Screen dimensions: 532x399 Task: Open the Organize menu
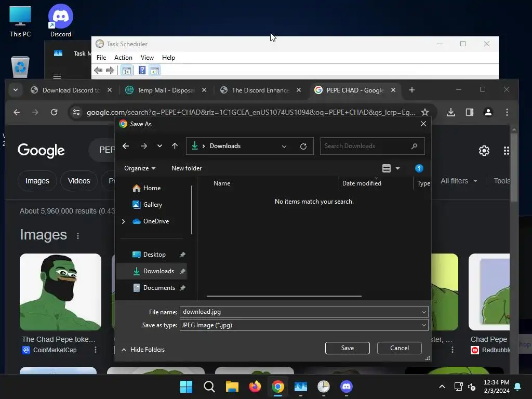click(x=140, y=168)
